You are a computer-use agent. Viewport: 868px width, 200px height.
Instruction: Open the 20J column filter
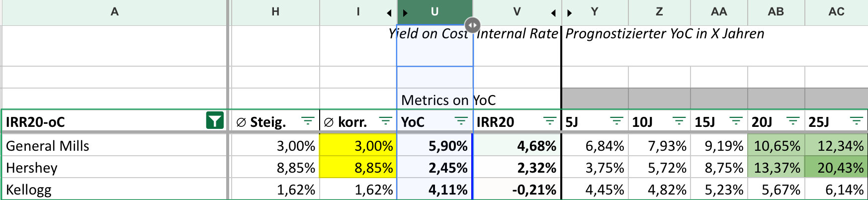(x=793, y=121)
